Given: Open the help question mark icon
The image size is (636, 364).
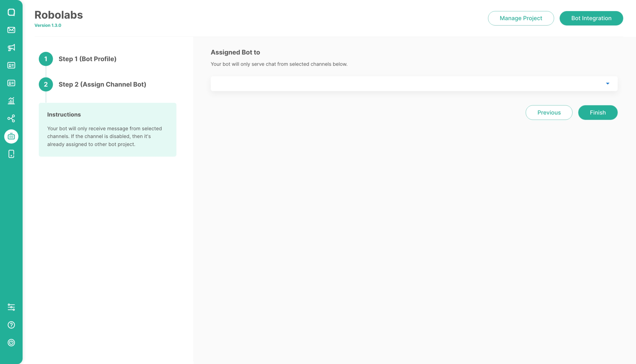Looking at the screenshot, I should (x=11, y=325).
